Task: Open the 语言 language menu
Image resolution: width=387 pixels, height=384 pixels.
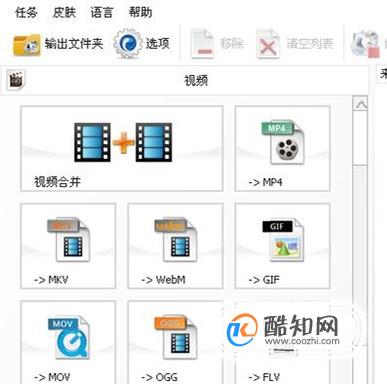Action: pos(102,13)
